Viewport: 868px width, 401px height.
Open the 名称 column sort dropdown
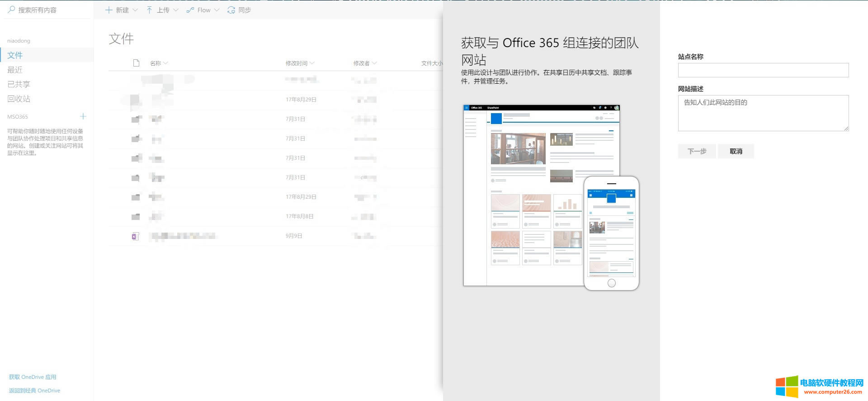pos(165,63)
